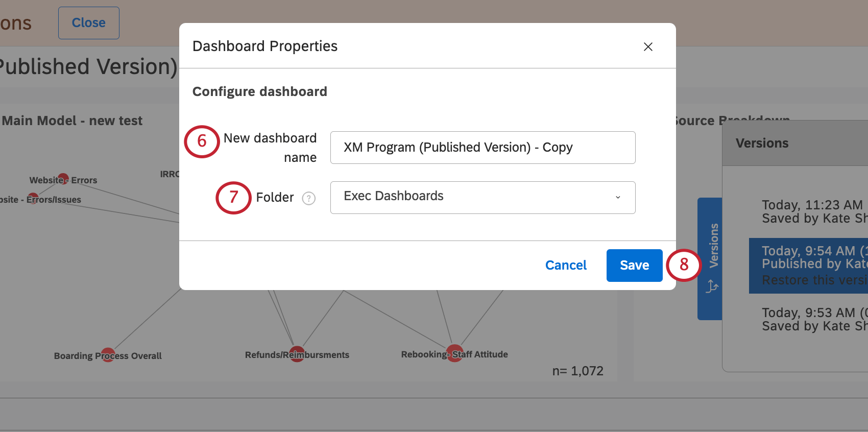Select the Rebooking- Staff Attitude node marker
868x432 pixels.
453,353
